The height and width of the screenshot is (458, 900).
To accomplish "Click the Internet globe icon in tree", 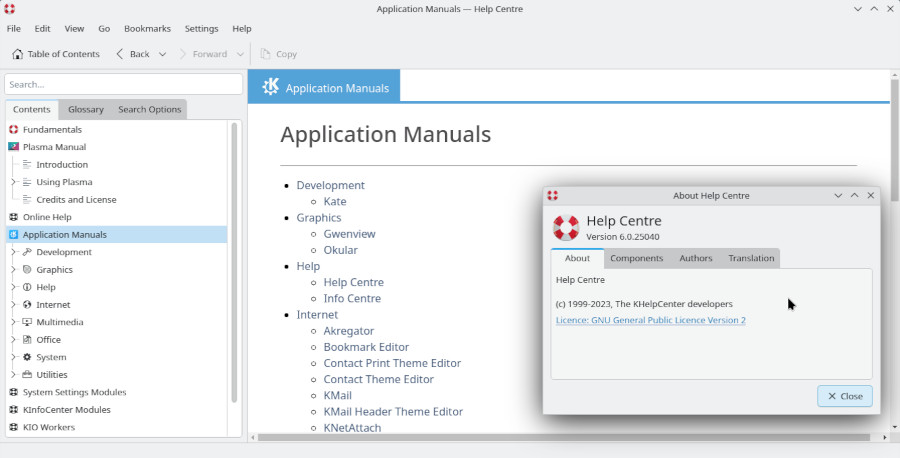I will (27, 305).
